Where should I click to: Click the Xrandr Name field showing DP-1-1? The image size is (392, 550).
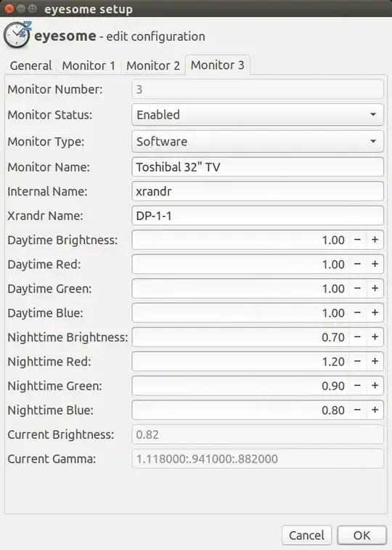point(258,215)
